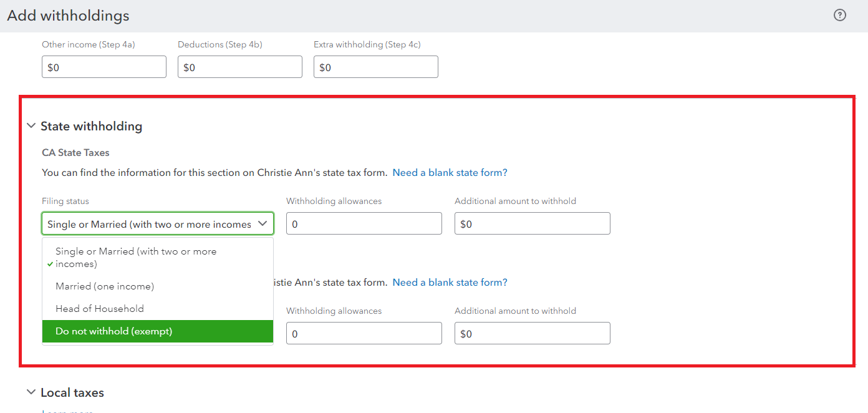Click the Local taxes section heading

click(72, 392)
